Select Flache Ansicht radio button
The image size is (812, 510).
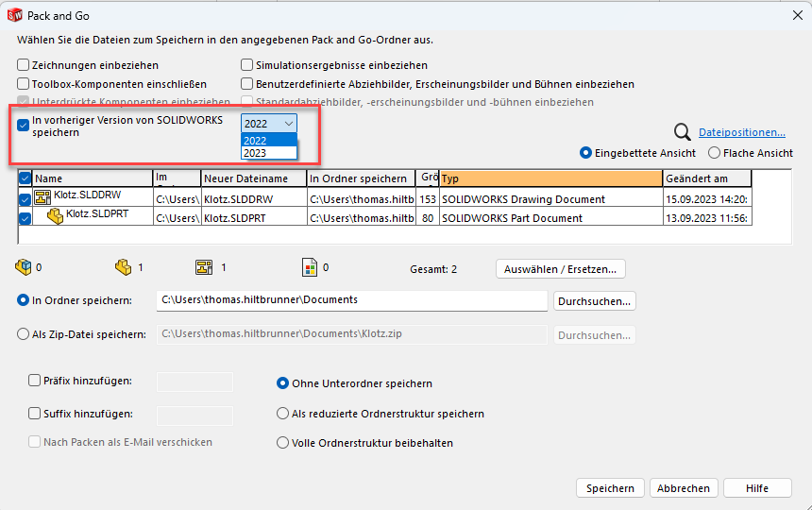pyautogui.click(x=715, y=153)
